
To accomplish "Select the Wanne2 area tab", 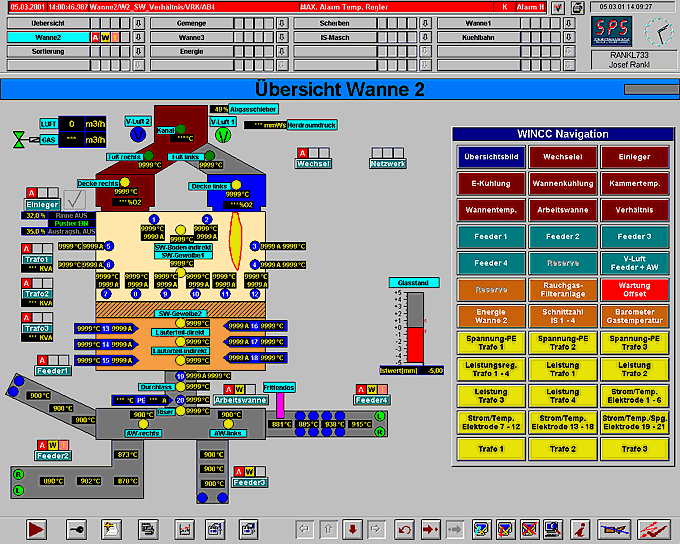I will point(48,37).
